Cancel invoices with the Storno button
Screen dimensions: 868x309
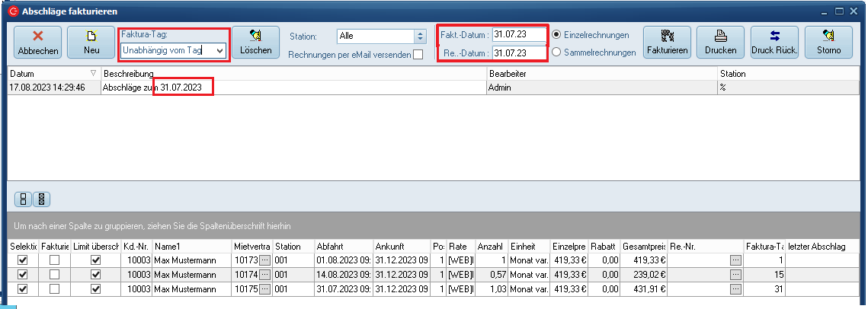click(x=828, y=42)
